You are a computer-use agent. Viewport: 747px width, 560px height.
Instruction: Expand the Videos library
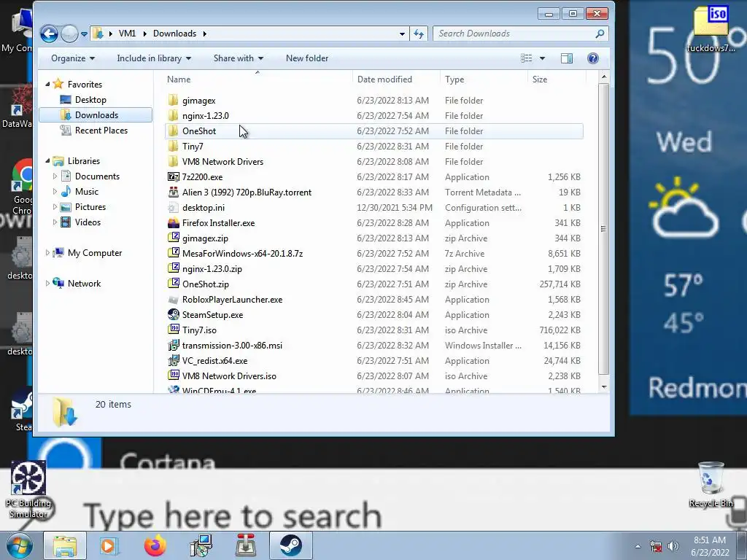[x=54, y=222]
